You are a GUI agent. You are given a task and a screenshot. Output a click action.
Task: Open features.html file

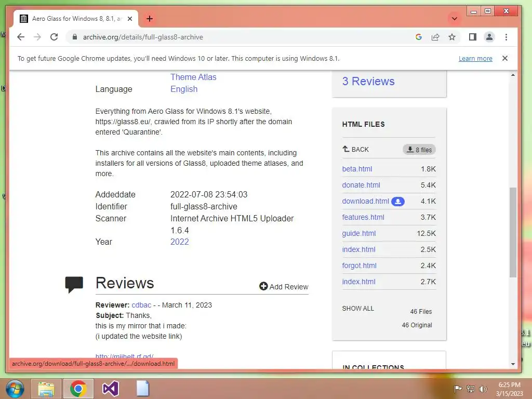pos(363,217)
